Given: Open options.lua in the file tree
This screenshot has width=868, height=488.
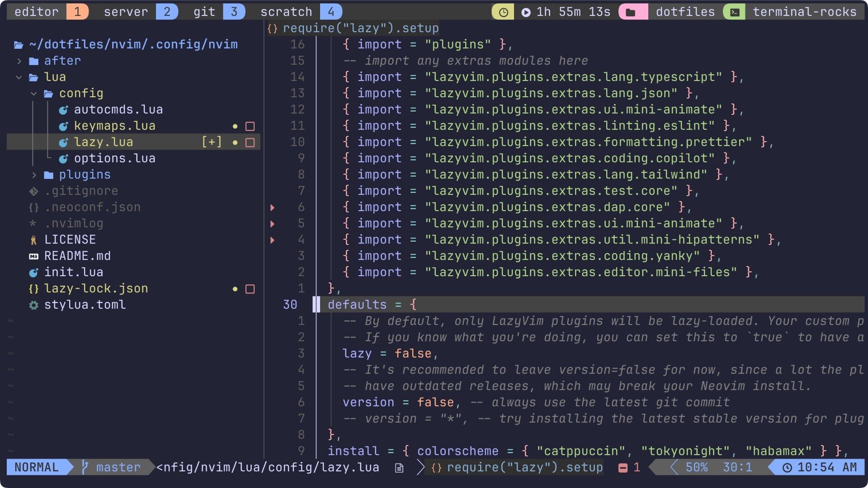Looking at the screenshot, I should click(x=114, y=159).
